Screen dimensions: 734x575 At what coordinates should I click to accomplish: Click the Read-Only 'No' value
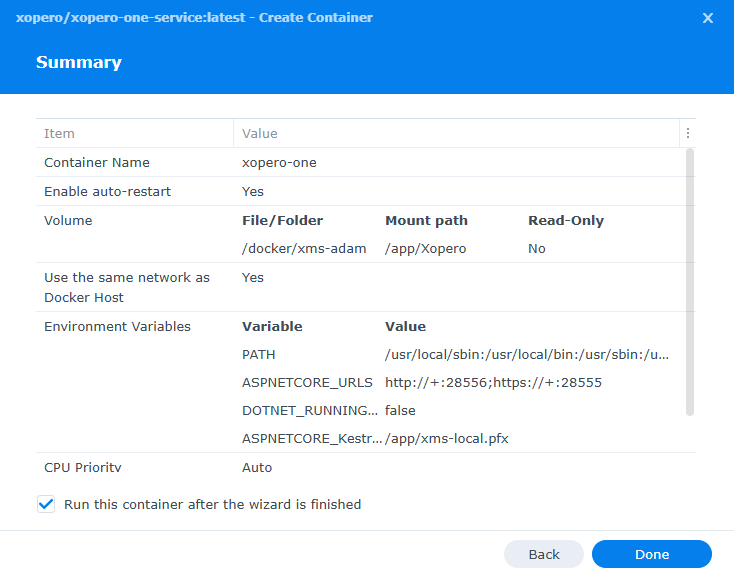coord(537,248)
